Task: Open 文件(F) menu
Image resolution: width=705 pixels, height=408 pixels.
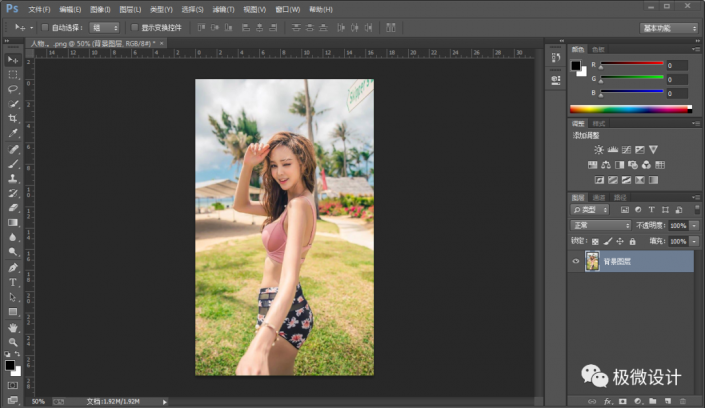Action: [x=39, y=9]
